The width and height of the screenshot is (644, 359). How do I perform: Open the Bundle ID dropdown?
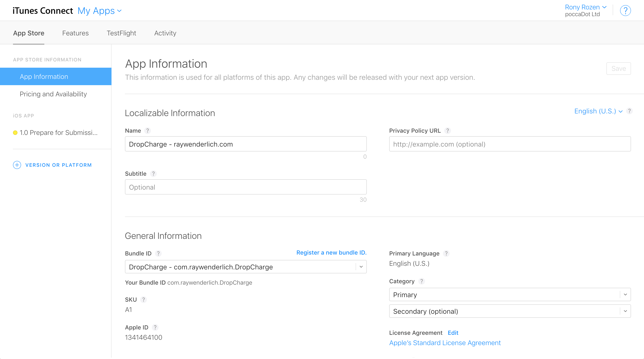pos(361,267)
